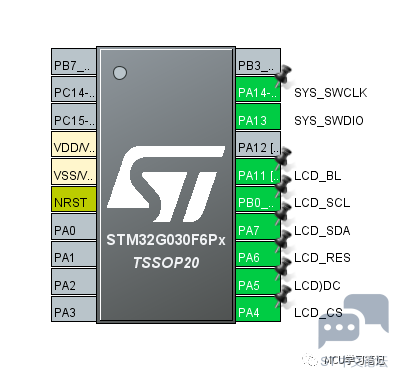Click the PA2 pin
The height and width of the screenshot is (377, 397).
point(74,282)
